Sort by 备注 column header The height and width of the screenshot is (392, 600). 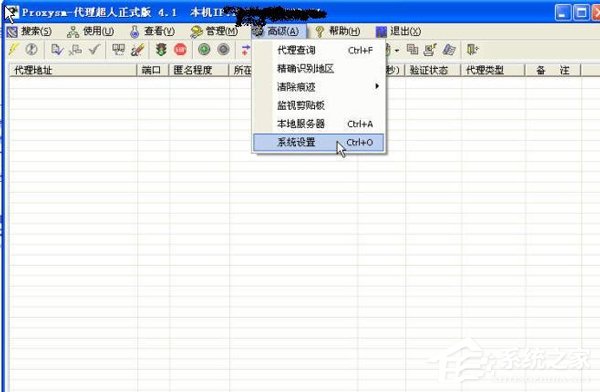coord(553,70)
